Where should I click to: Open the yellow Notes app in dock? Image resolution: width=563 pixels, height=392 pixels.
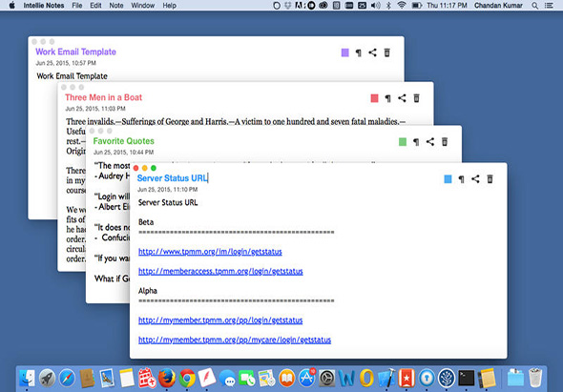pyautogui.click(x=127, y=378)
